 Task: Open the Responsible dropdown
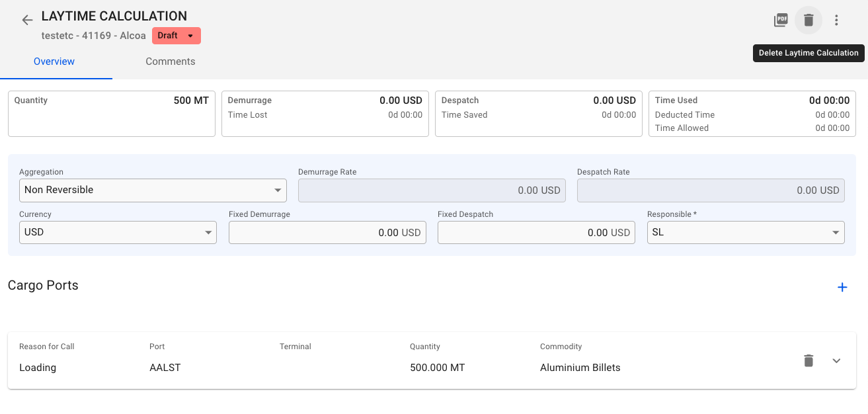(x=746, y=232)
